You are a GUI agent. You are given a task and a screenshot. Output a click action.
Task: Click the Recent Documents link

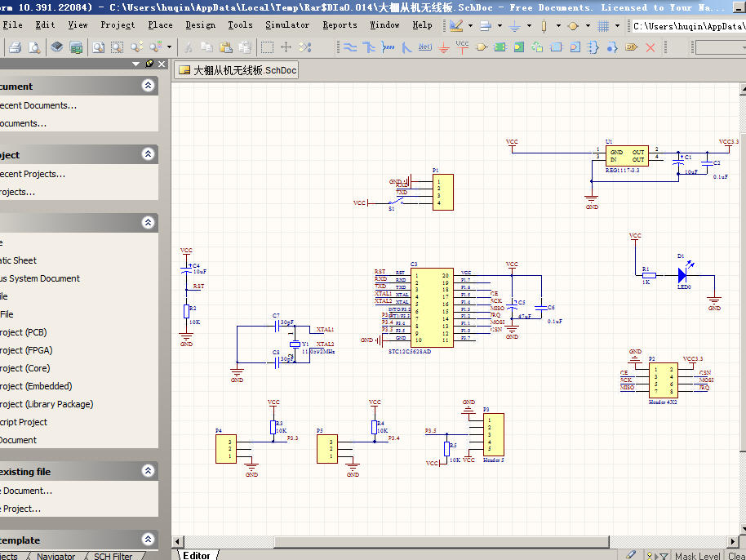[38, 105]
